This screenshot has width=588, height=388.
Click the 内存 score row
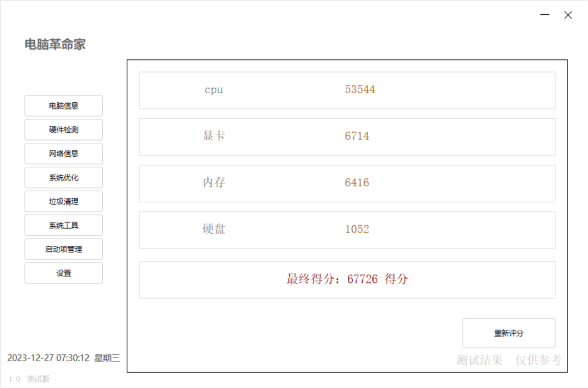pyautogui.click(x=347, y=184)
